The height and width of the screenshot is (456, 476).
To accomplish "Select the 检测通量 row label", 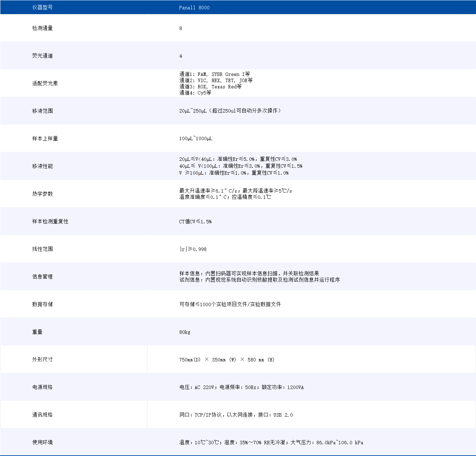I will click(x=42, y=28).
